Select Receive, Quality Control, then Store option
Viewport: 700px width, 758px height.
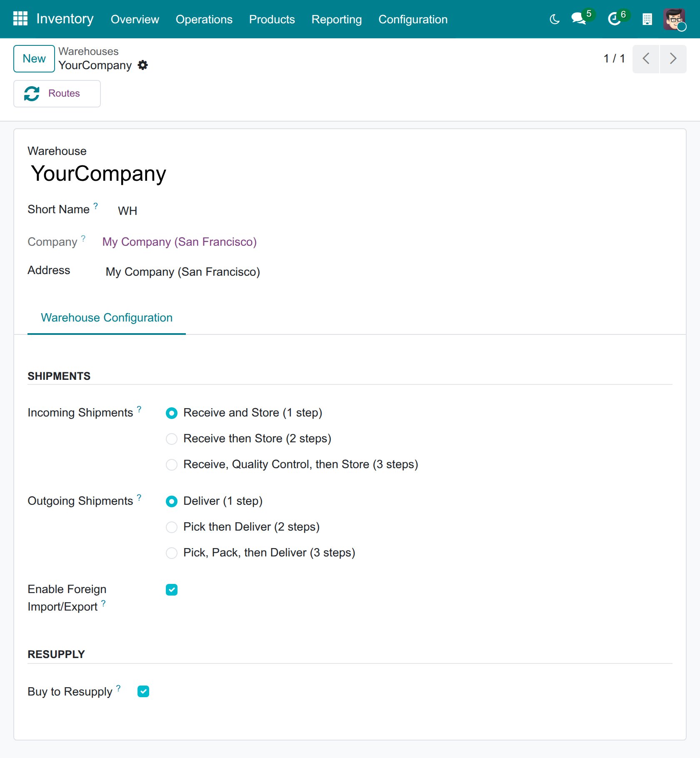[x=172, y=465]
